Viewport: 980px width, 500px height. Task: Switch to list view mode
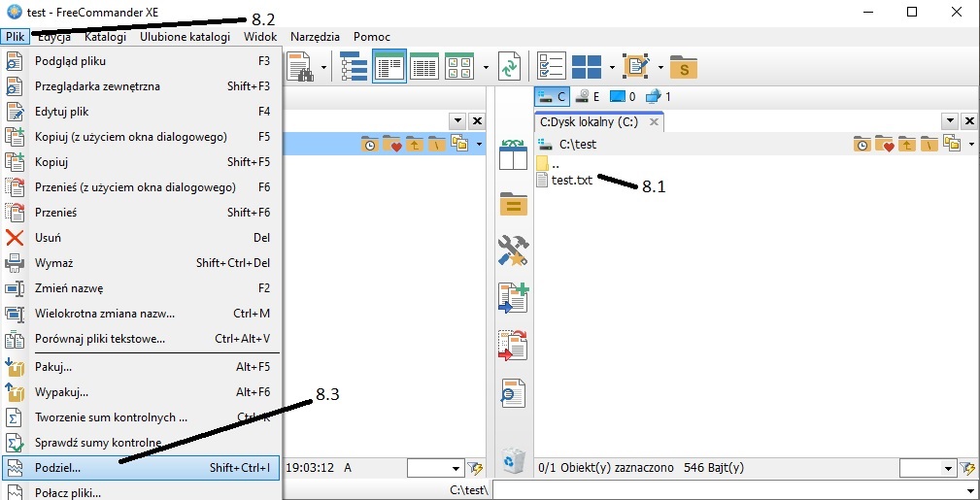pyautogui.click(x=389, y=66)
